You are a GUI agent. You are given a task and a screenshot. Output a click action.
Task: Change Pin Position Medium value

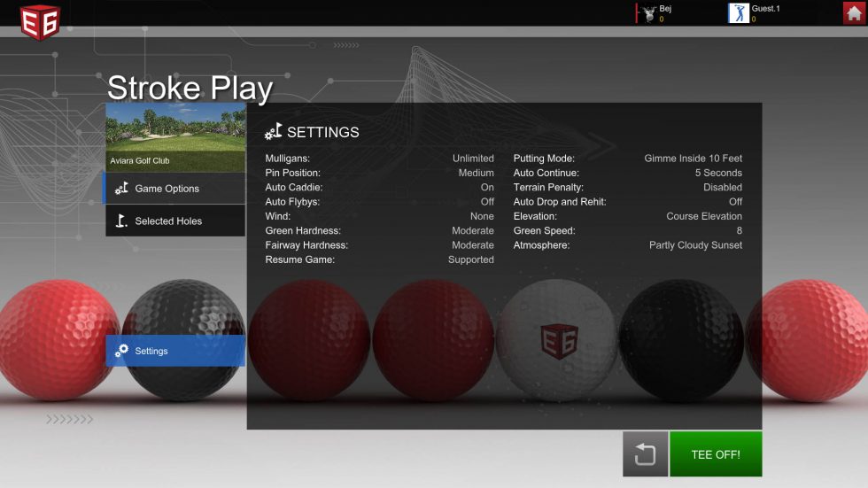(476, 173)
